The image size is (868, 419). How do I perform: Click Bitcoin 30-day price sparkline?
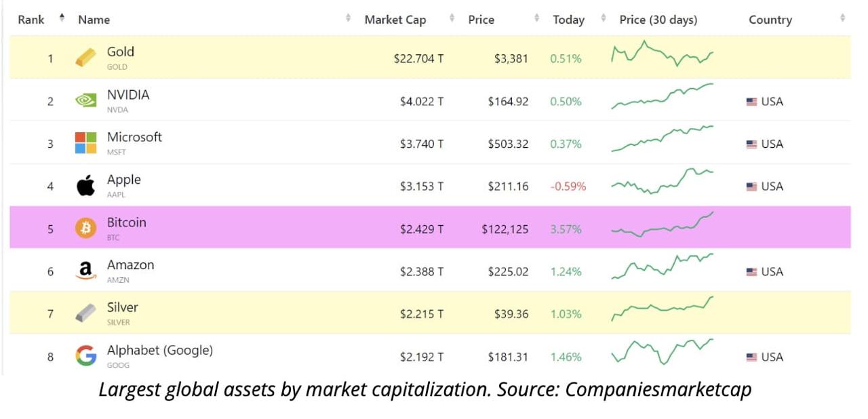[662, 224]
